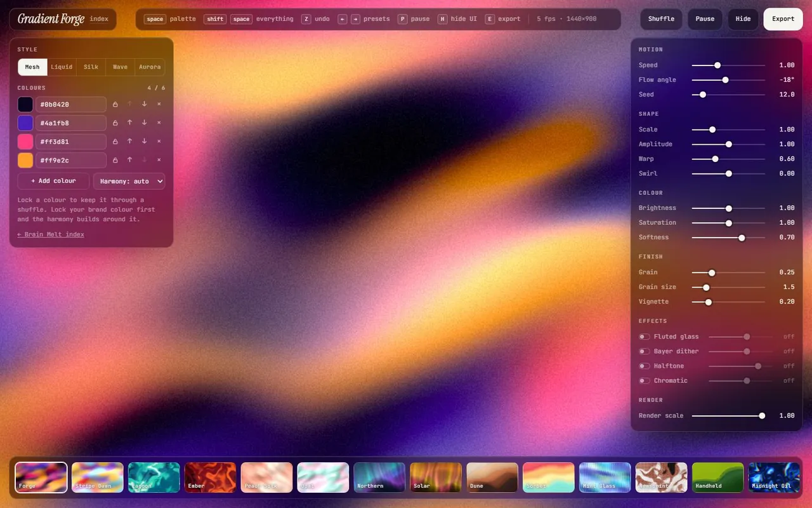Open the pink #ff3d81 colour swatch
812x508 pixels.
[25, 141]
